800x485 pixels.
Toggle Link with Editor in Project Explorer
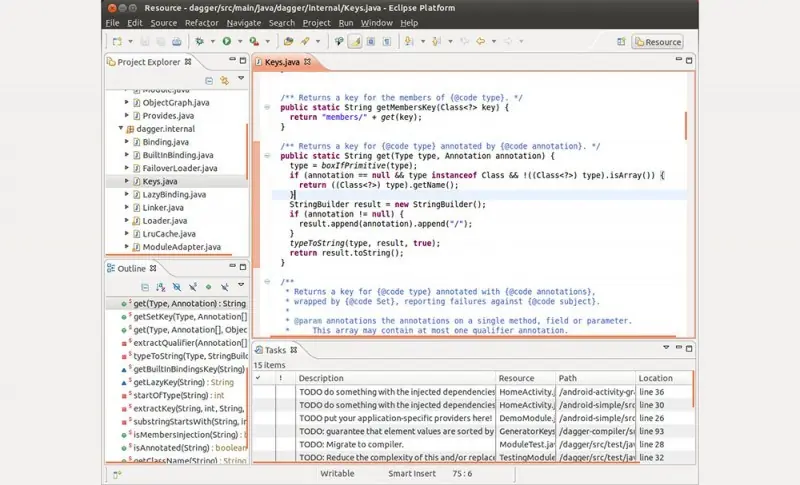coord(224,81)
